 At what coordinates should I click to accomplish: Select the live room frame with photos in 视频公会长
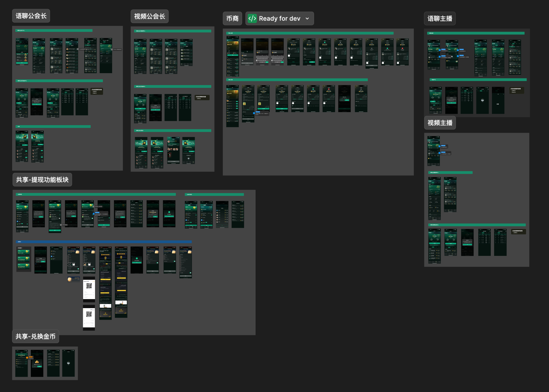coord(173,150)
